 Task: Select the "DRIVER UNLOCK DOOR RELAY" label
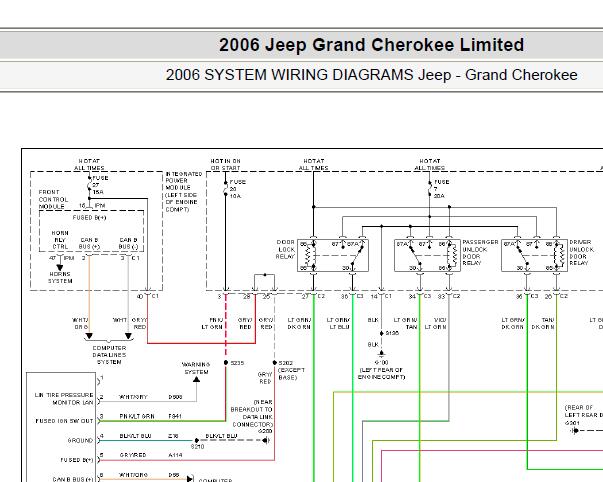[581, 252]
